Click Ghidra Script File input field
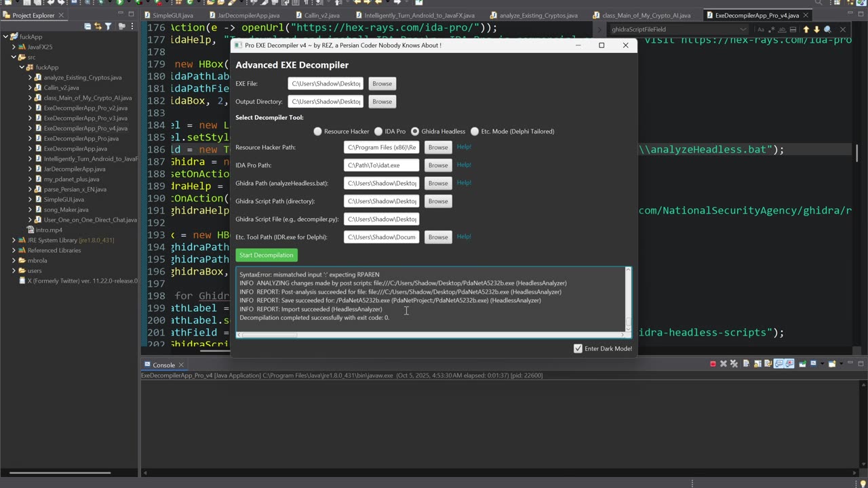This screenshot has width=868, height=488. 381,219
